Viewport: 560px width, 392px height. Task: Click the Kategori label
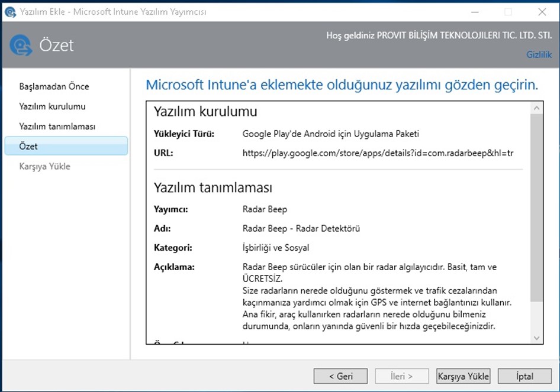173,248
